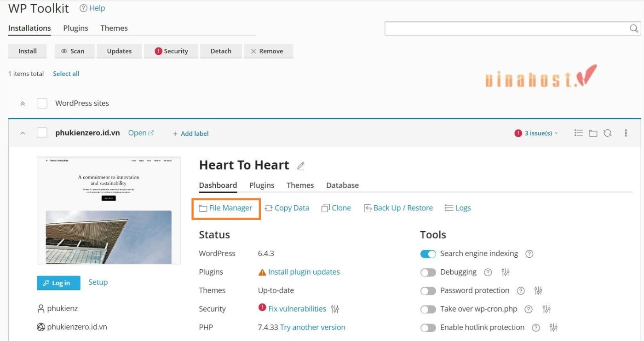Viewport: 644px width, 341px height.
Task: Check the phukienzero.id.vn site checkbox
Action: 42,133
